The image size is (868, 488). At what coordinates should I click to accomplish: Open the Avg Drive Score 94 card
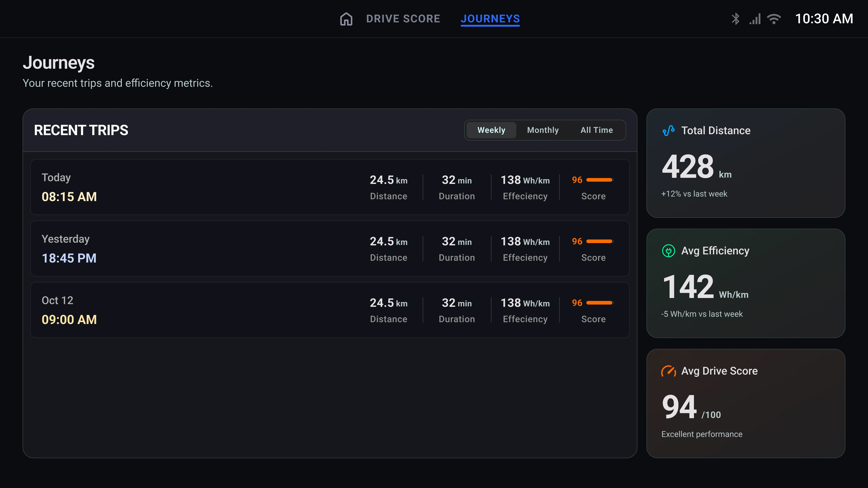pyautogui.click(x=746, y=404)
